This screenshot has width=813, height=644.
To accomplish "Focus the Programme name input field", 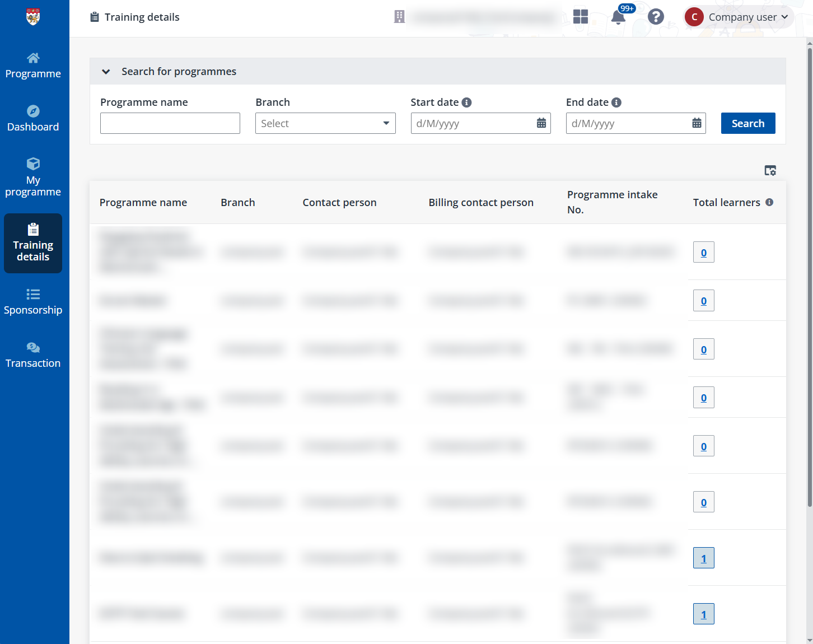I will (170, 123).
